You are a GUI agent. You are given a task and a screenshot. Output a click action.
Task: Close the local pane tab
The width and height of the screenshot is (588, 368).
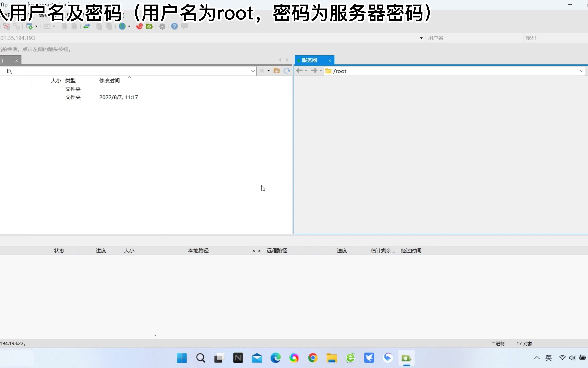(17, 61)
